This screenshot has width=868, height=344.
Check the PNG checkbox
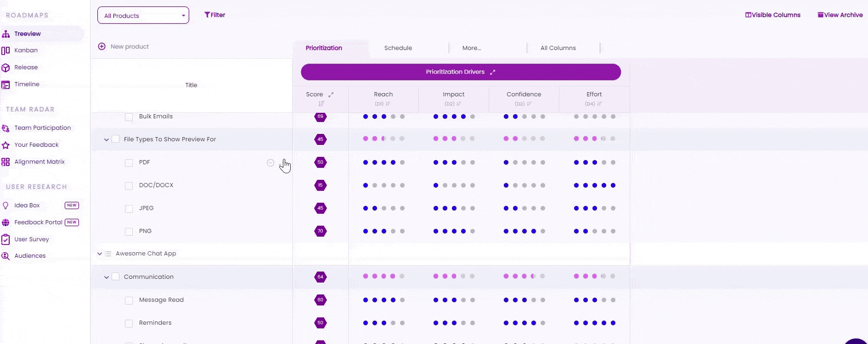(x=129, y=232)
